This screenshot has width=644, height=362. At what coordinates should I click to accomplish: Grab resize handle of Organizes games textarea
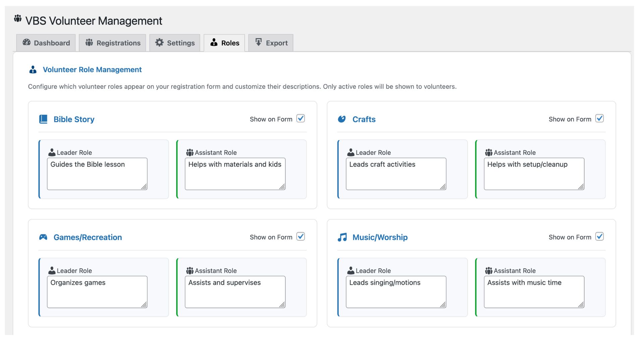(144, 305)
